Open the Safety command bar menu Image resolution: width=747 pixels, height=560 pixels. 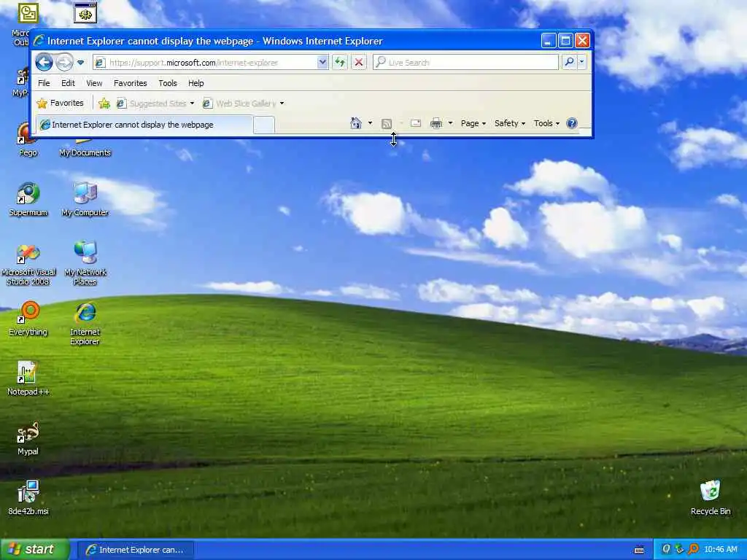(510, 123)
